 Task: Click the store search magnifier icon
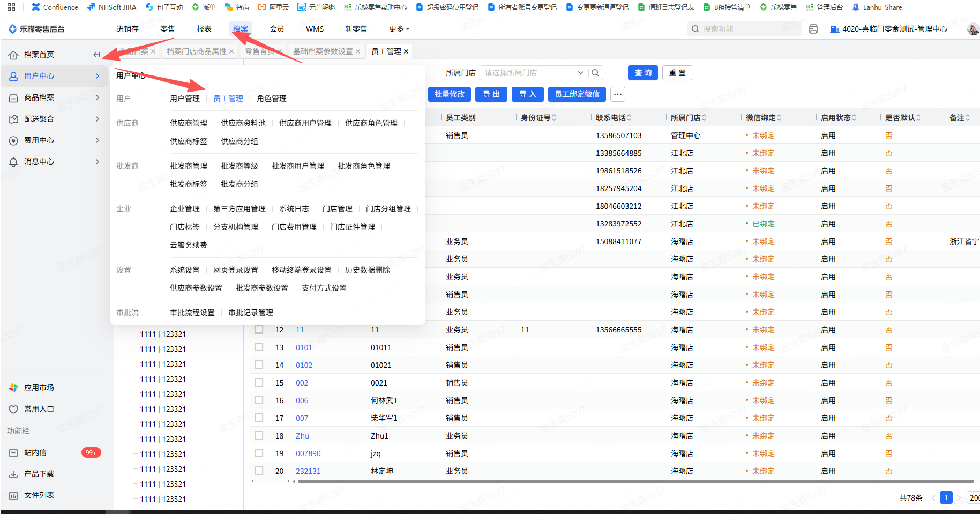click(595, 73)
